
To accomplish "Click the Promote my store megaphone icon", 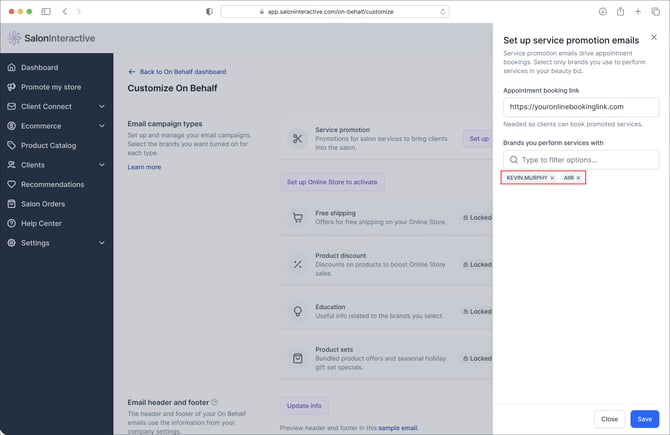I will (x=12, y=87).
